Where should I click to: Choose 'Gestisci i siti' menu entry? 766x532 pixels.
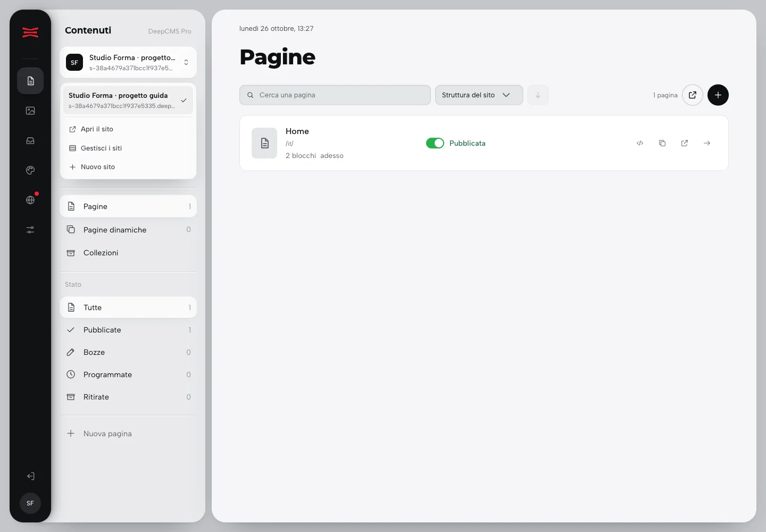pos(128,148)
